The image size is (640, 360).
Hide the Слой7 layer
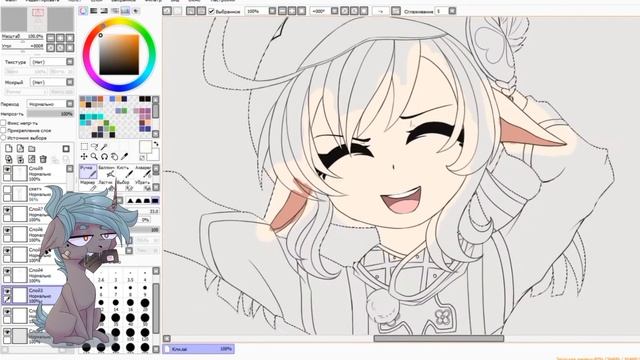[x=7, y=210]
